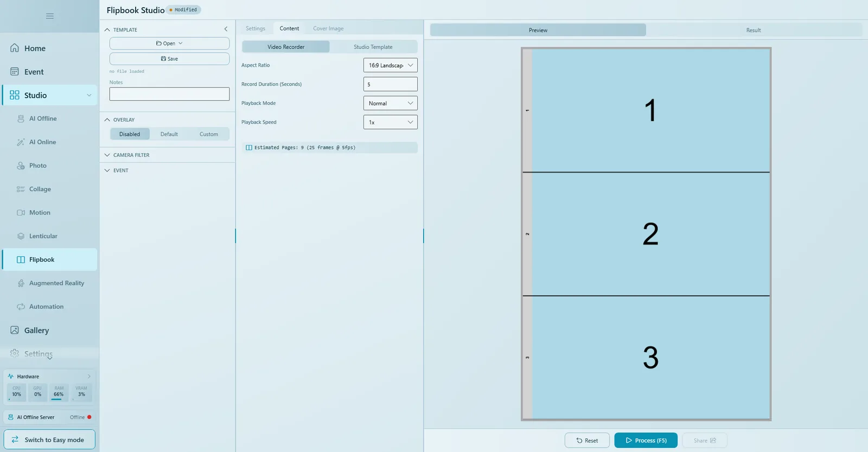Open Augmented Reality studio
The width and height of the screenshot is (868, 452).
click(49, 283)
